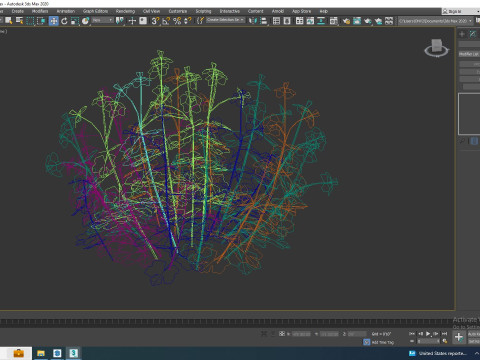The image size is (480, 360).
Task: Toggle Percent Snap
Action: pyautogui.click(x=177, y=21)
